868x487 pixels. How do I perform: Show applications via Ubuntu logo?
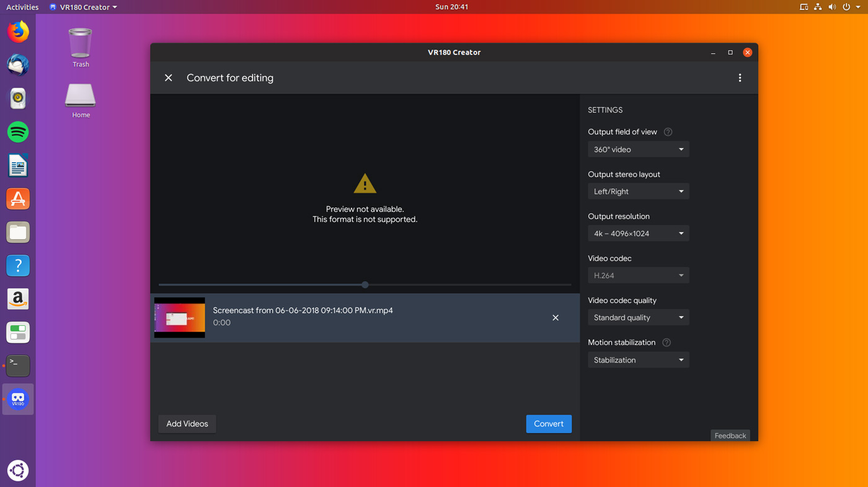click(x=18, y=470)
